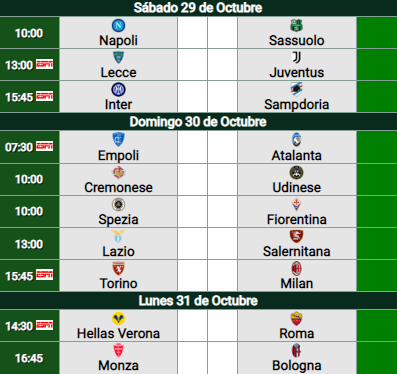Select the Lunes 31 de Octubre header
The image size is (397, 374).
pos(198,301)
